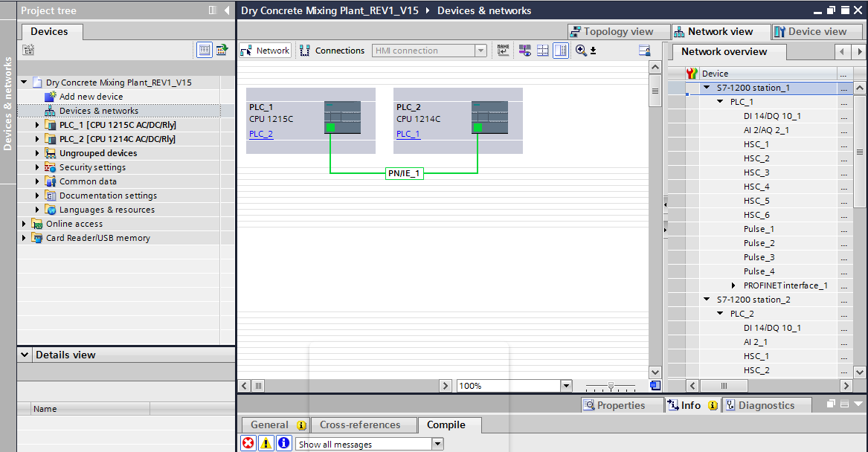868x452 pixels.
Task: Click the download arrow icon beside zoom
Action: pyautogui.click(x=593, y=51)
